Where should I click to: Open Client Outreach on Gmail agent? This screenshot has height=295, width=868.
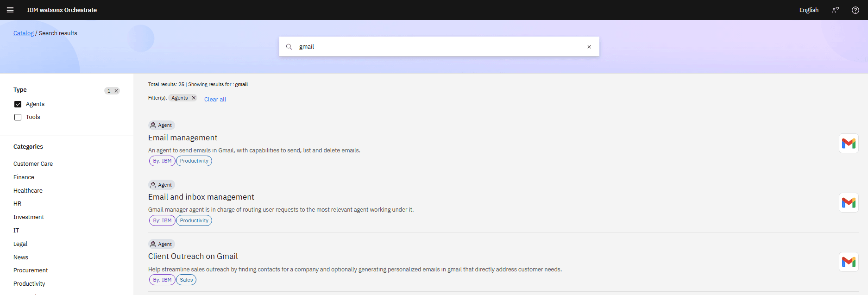(193, 256)
